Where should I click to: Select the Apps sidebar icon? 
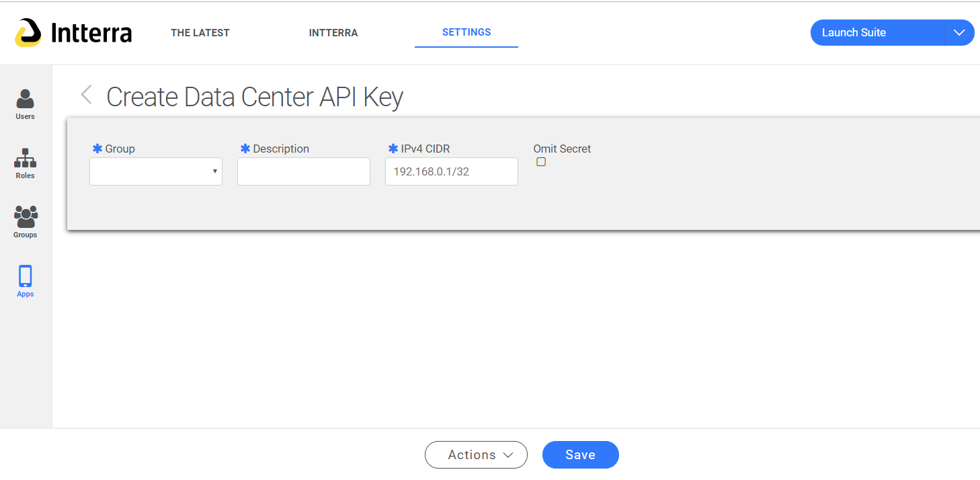26,282
